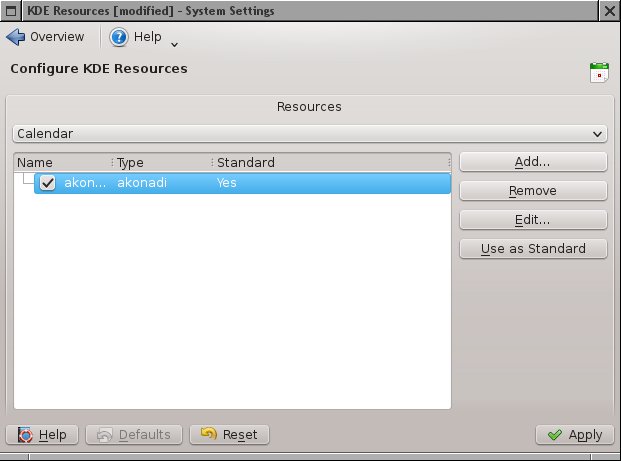This screenshot has width=621, height=461.
Task: Click the calendar icon beside Configure KDE Resources
Action: coord(599,72)
